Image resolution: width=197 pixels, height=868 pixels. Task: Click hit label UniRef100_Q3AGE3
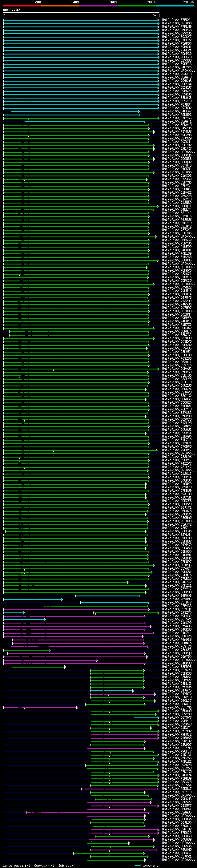coord(177,650)
